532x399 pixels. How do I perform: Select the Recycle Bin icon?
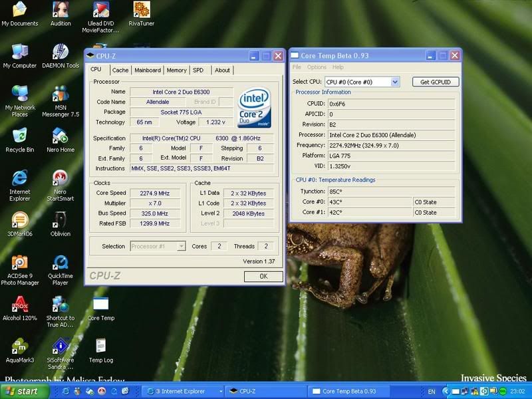pyautogui.click(x=20, y=140)
